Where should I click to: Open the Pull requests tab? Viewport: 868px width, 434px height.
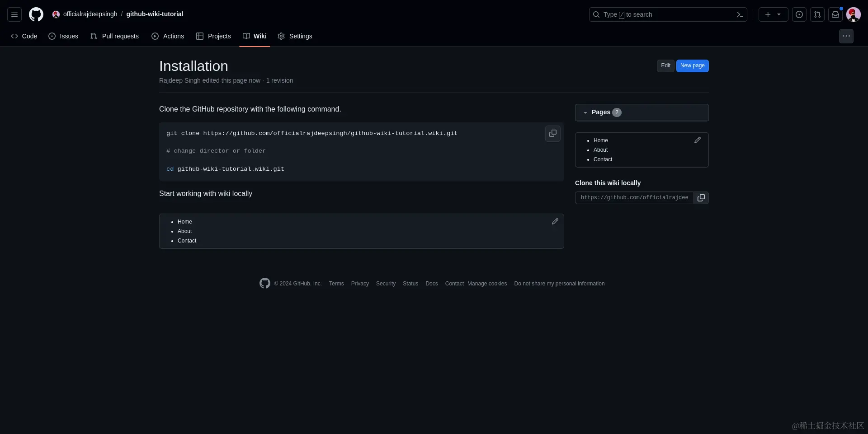pyautogui.click(x=114, y=36)
